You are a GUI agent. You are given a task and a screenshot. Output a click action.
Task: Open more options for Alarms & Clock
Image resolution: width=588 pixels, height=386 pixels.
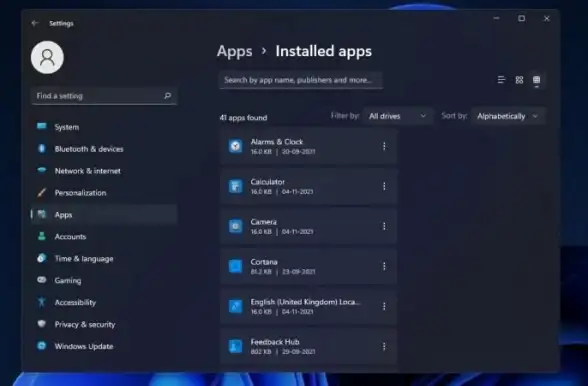coord(384,146)
